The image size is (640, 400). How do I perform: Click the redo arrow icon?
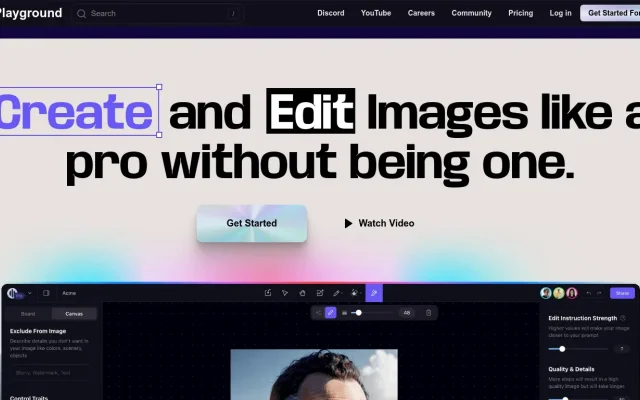point(599,293)
